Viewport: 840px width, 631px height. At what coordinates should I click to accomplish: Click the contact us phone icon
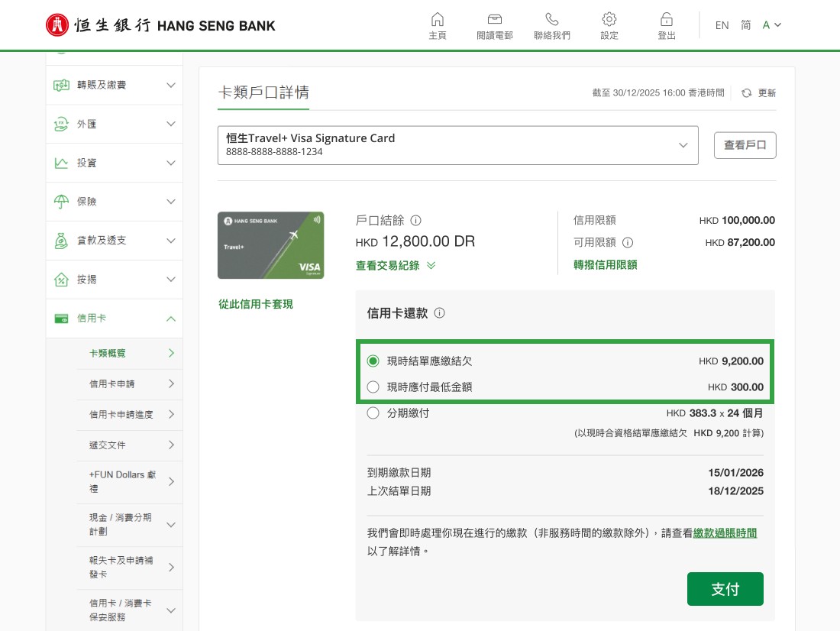coord(551,20)
